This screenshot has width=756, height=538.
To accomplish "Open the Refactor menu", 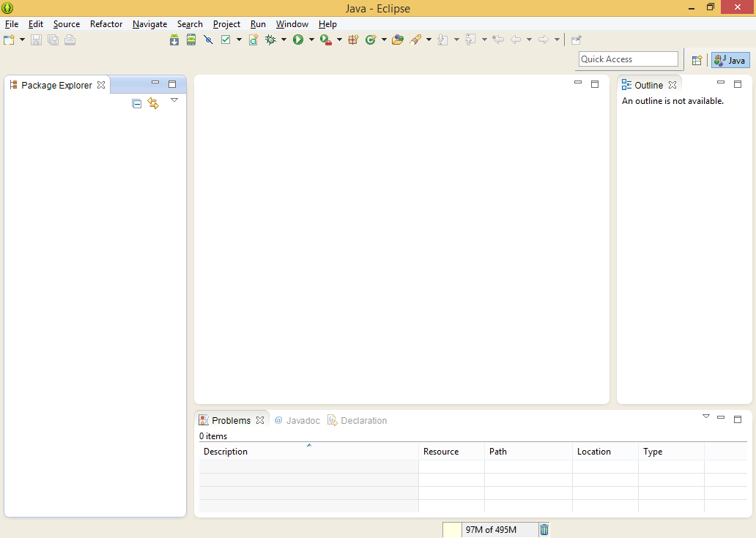I will coord(106,24).
